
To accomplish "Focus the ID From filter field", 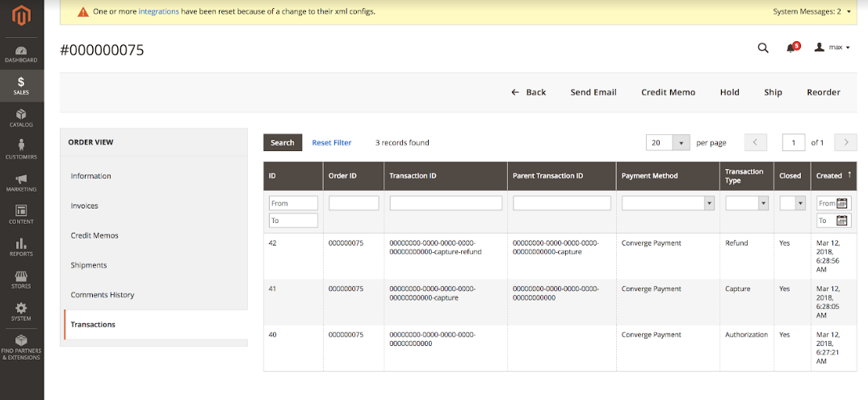I will (x=293, y=204).
